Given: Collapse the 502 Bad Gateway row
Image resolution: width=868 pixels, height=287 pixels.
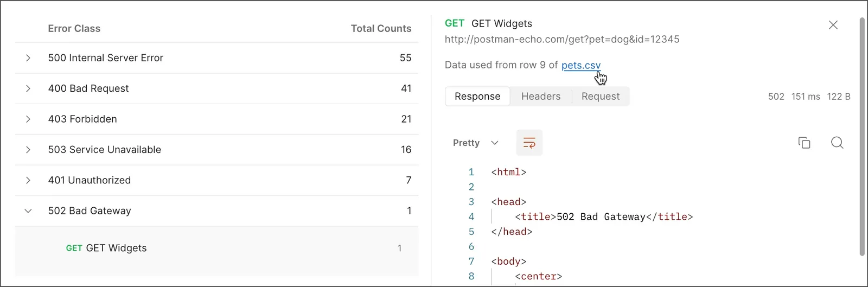Looking at the screenshot, I should tap(28, 211).
